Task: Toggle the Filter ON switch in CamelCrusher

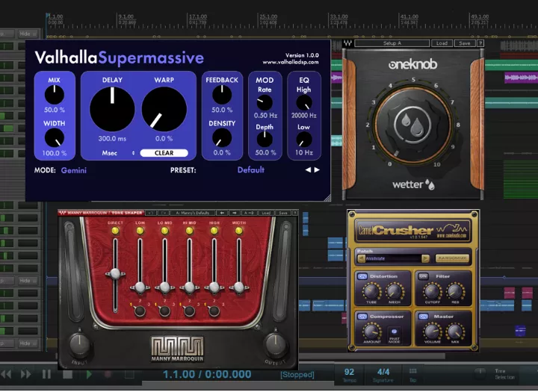Action: point(424,276)
